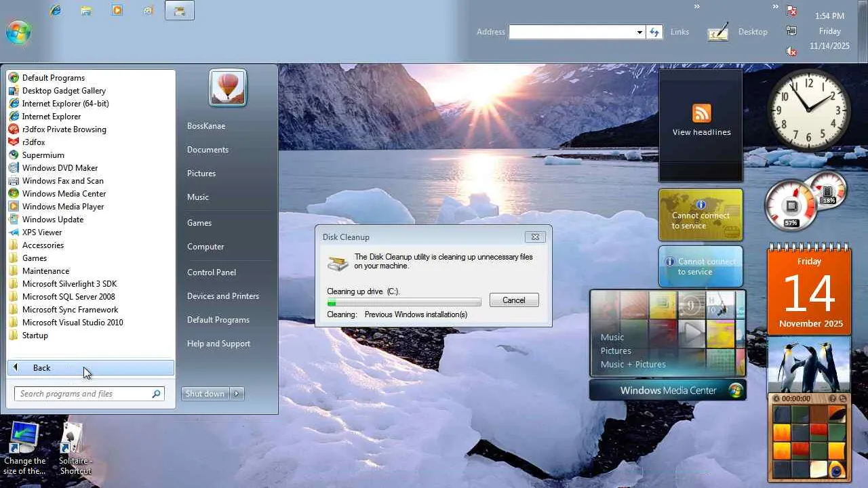Image resolution: width=868 pixels, height=488 pixels.
Task: Open Windows Fax and Scan
Action: (63, 181)
